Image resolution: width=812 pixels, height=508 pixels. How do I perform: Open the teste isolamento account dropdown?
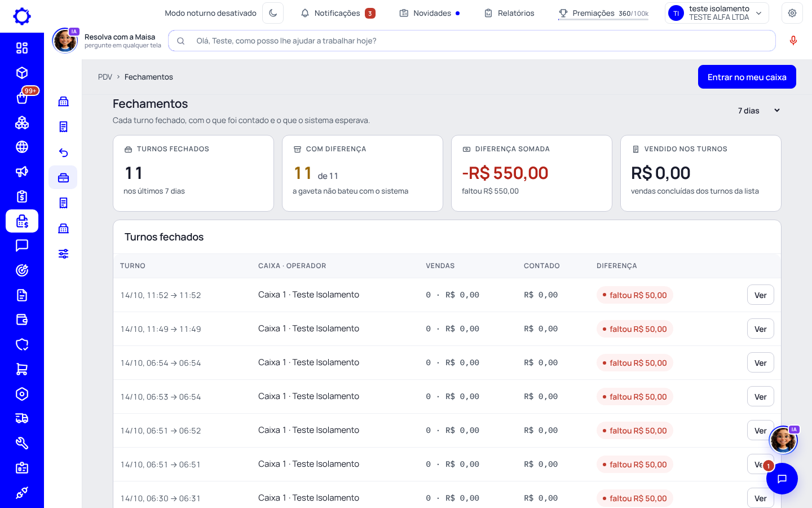[717, 13]
